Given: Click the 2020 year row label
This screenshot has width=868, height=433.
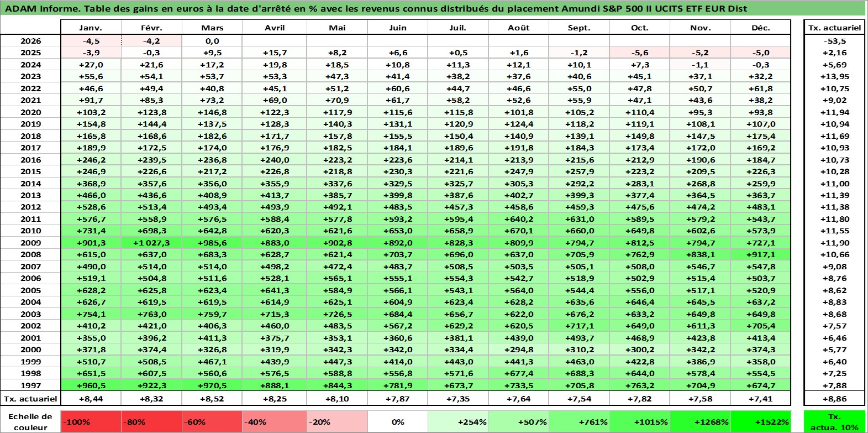Looking at the screenshot, I should coord(30,112).
